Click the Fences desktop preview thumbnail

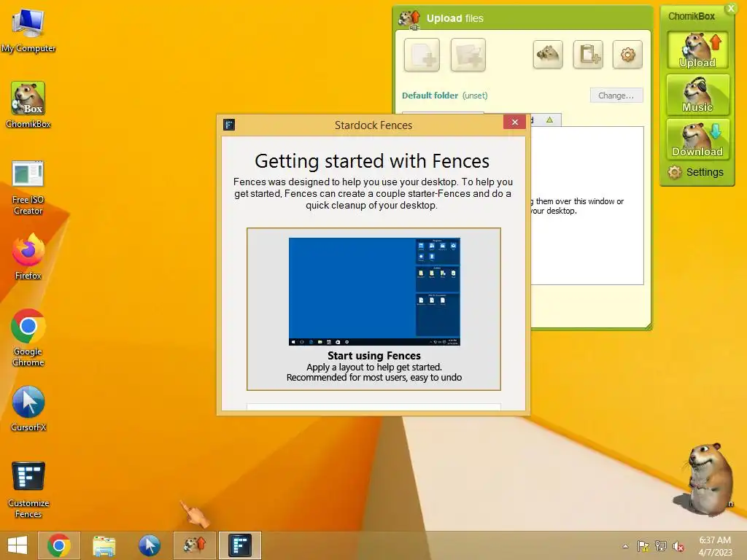click(x=374, y=292)
